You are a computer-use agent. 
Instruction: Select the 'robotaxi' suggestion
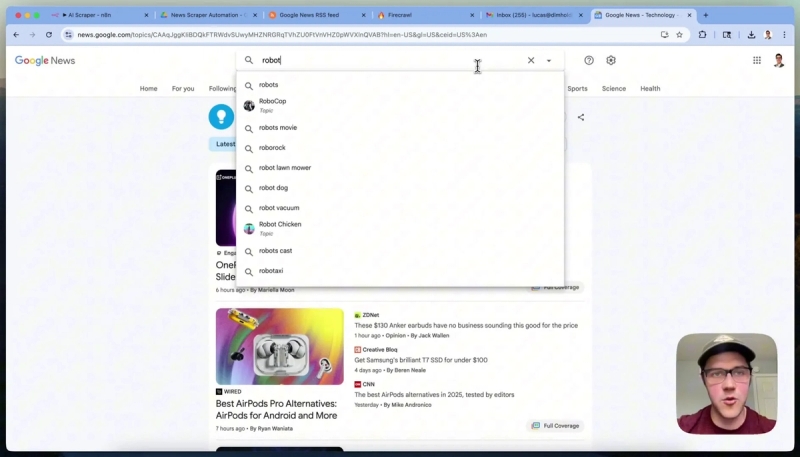[400, 271]
